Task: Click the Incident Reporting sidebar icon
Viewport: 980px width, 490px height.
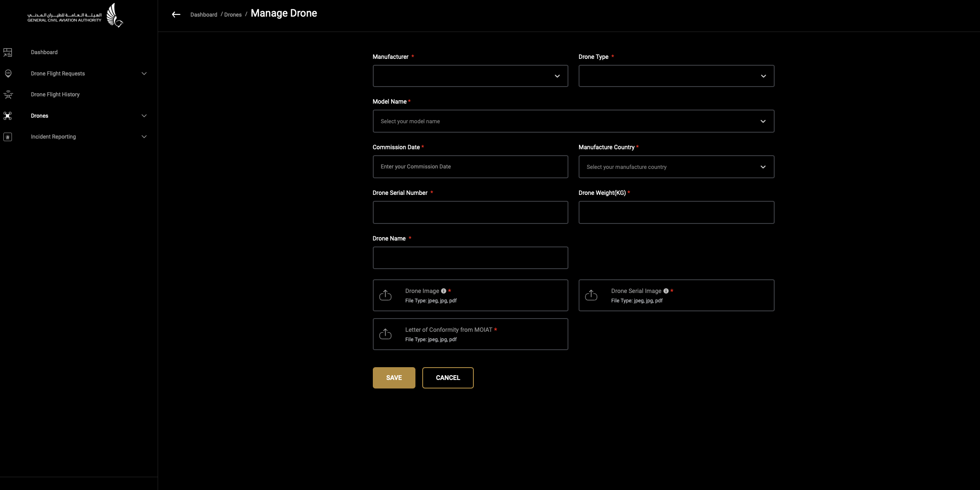Action: tap(8, 137)
